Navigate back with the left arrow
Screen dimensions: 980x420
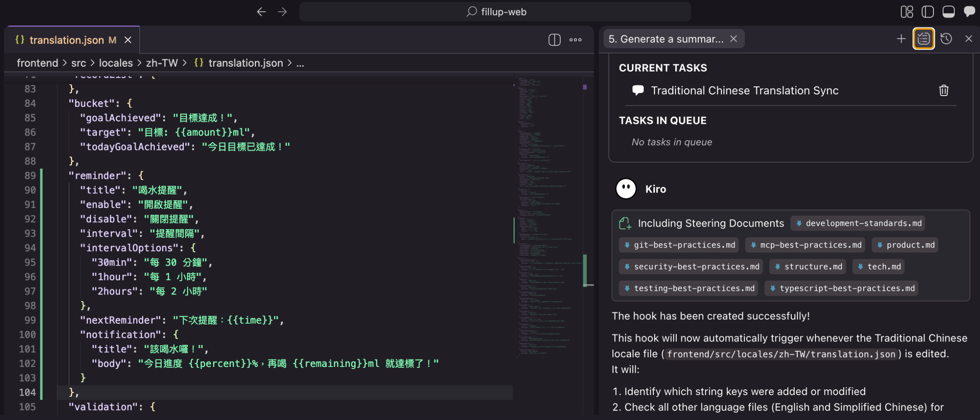click(x=261, y=11)
